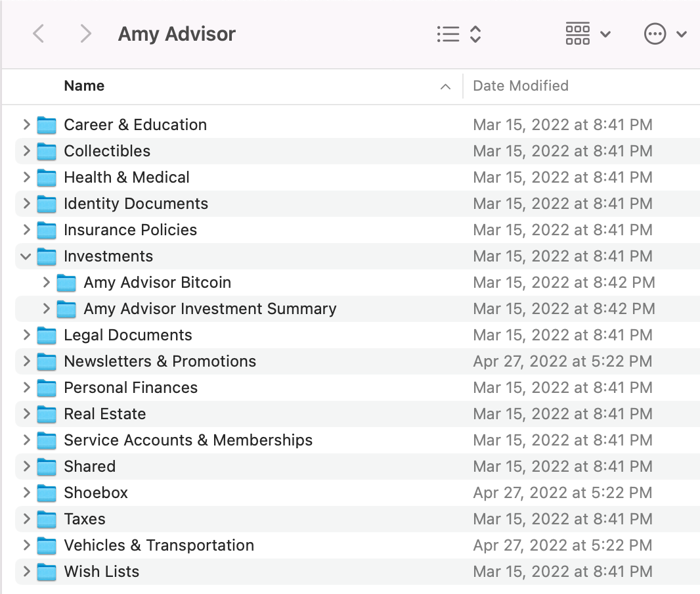Click the Wish Lists folder icon
This screenshot has width=700, height=594.
click(47, 572)
